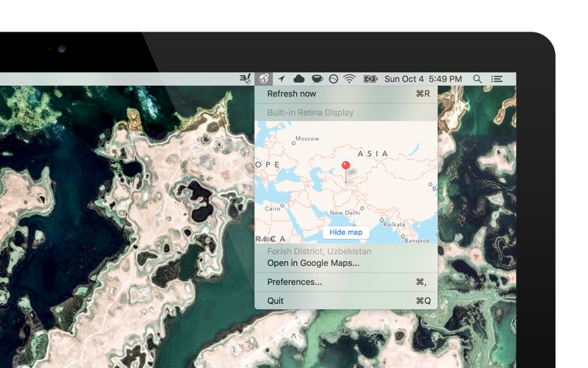Image resolution: width=588 pixels, height=368 pixels.
Task: Click the coffee cup menu bar icon
Action: pos(317,79)
